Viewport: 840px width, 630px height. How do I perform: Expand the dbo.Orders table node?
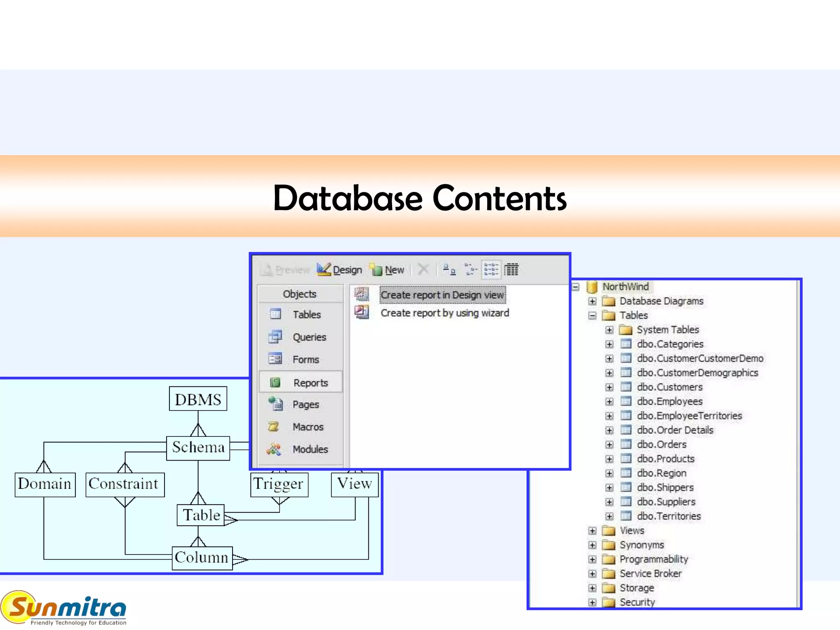[609, 445]
